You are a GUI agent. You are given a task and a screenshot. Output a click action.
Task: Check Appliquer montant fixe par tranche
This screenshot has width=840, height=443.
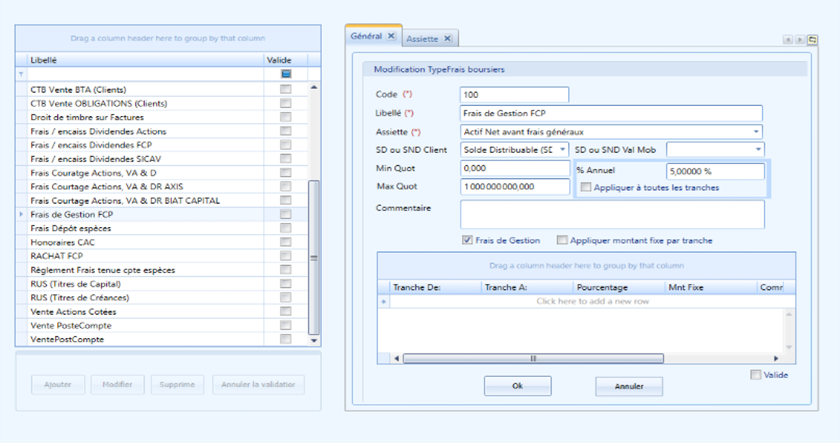coord(562,240)
